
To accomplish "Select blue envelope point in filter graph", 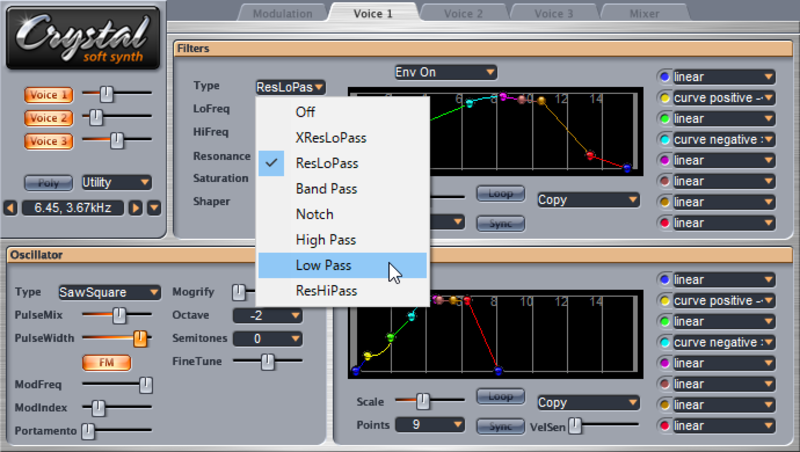I will coord(627,167).
